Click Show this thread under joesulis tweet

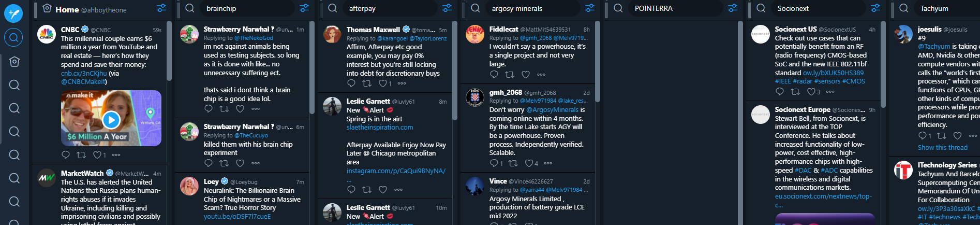[942, 147]
